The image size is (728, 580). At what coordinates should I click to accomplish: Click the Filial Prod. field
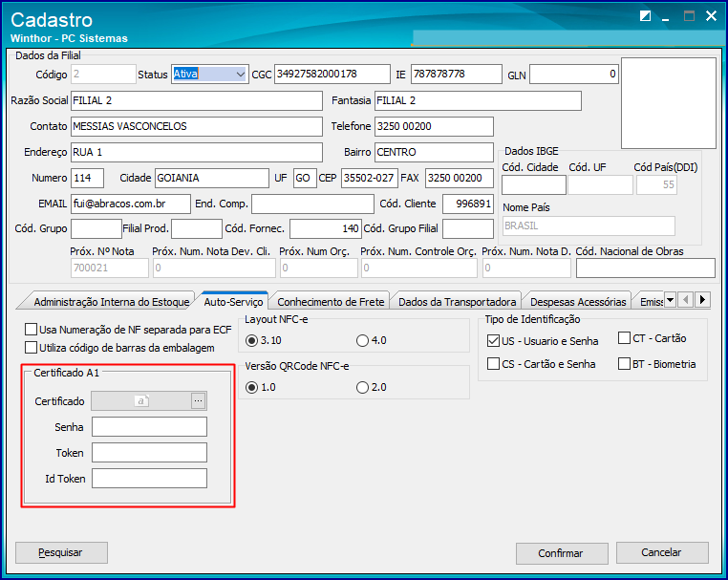(197, 229)
